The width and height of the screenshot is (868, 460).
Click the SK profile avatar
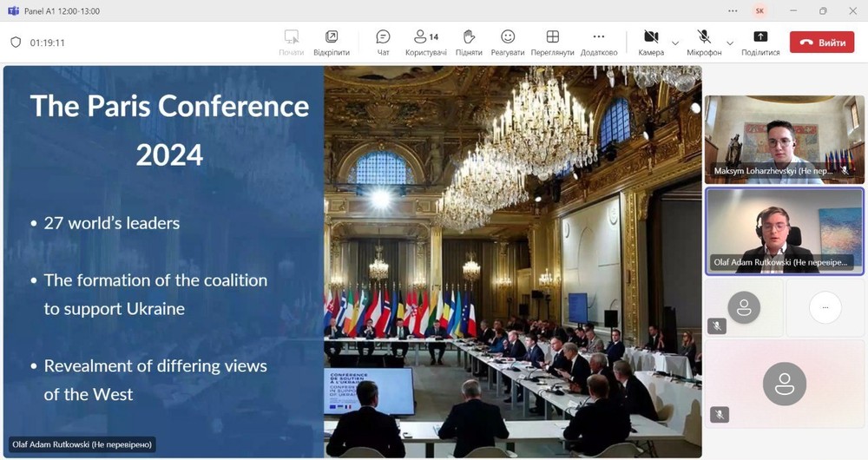760,11
